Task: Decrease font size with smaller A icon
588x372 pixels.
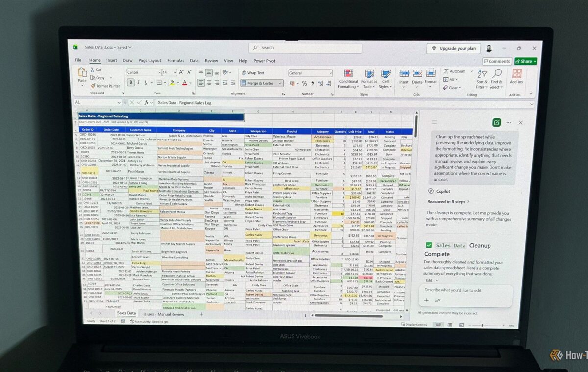Action: [188, 72]
